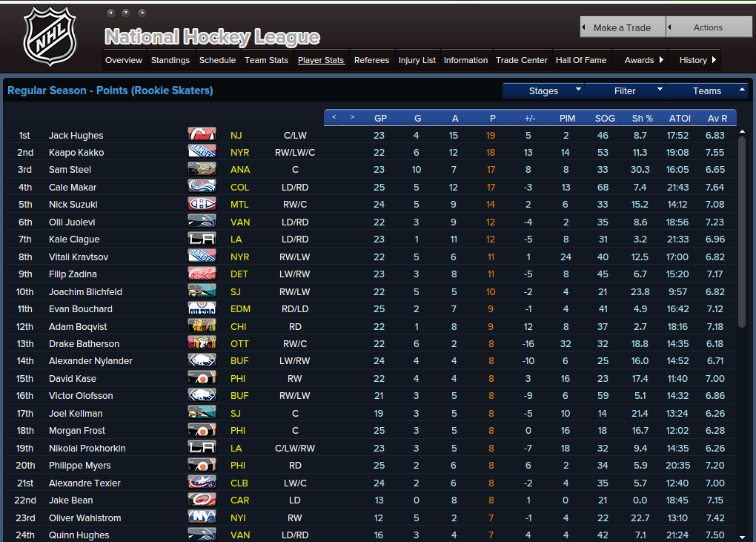
Task: Open the CLB team link
Action: click(x=239, y=483)
